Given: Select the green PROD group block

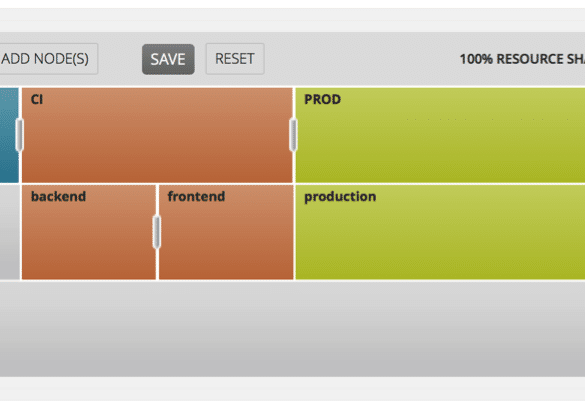Looking at the screenshot, I should point(440,135).
